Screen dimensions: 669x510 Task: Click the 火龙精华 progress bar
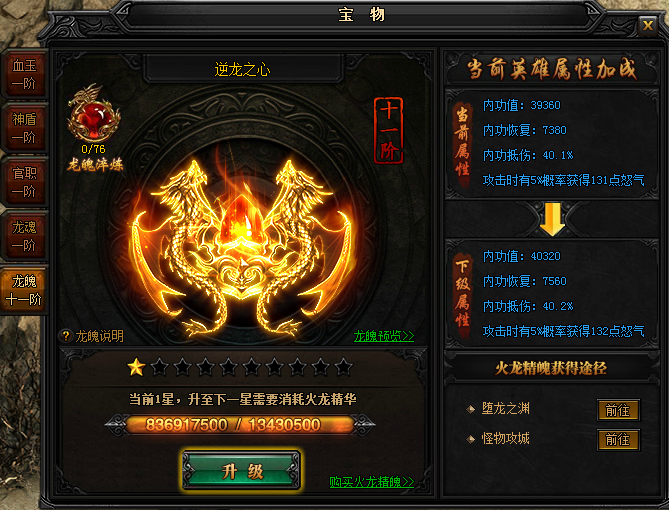pos(240,425)
